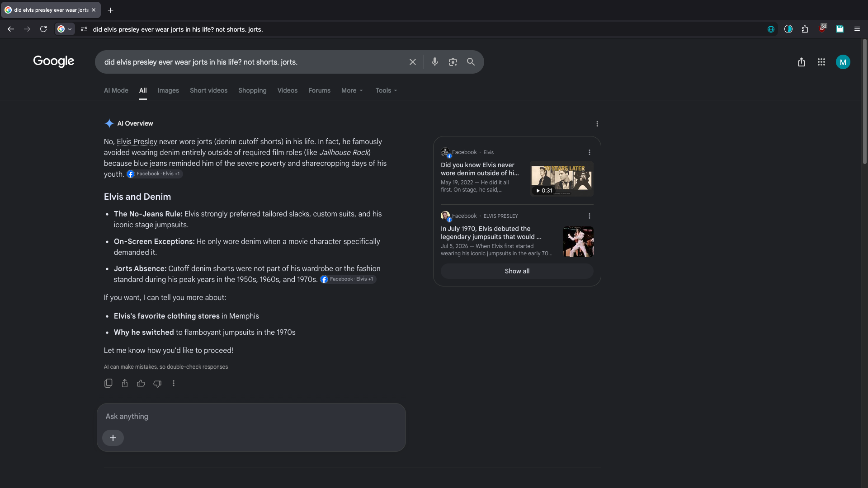868x488 pixels.
Task: Click the address bar URL text
Action: click(178, 29)
